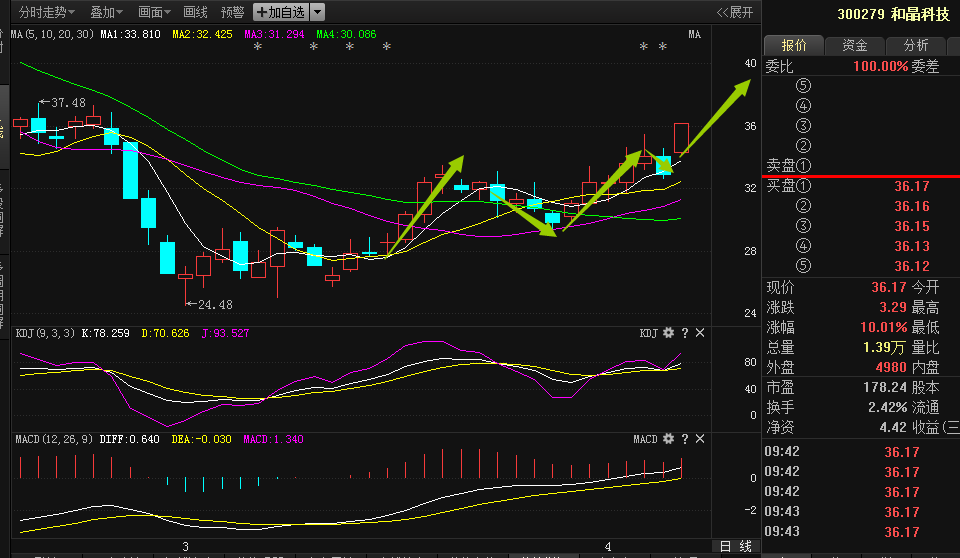Click the green MA4:30.086 value
960x558 pixels.
pyautogui.click(x=347, y=34)
